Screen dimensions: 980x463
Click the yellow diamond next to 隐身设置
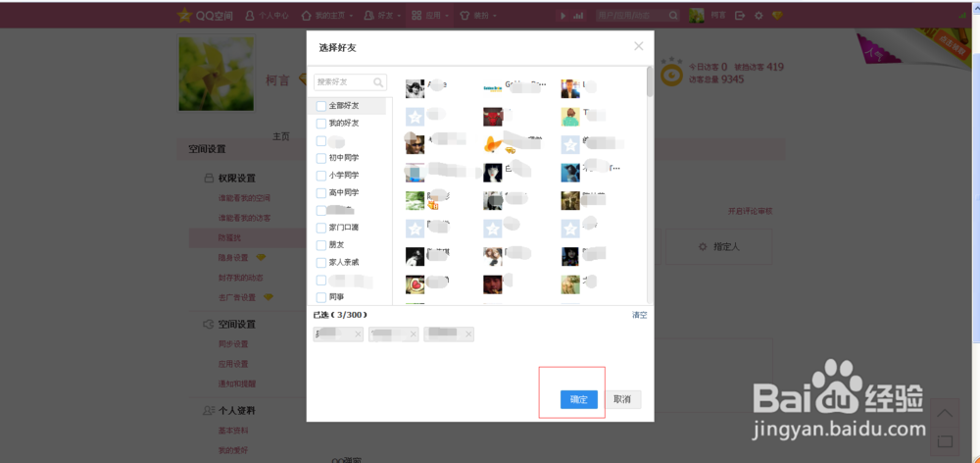coord(262,257)
